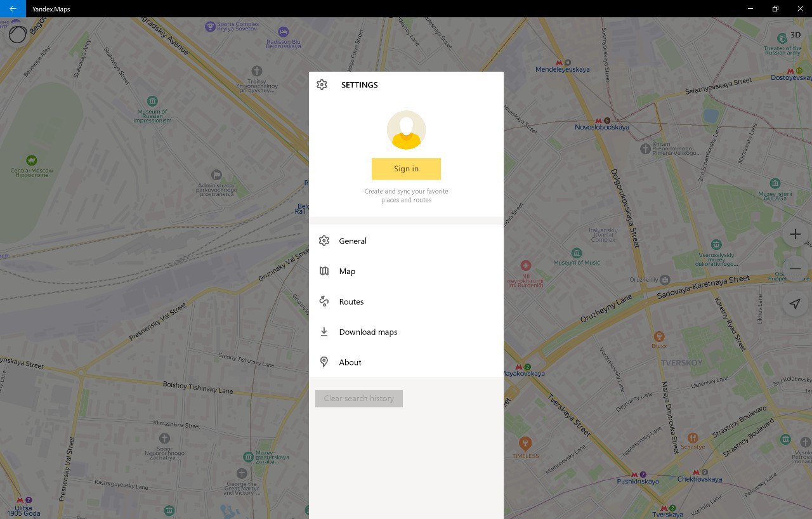
Task: Click the Museum of Music map icon
Action: click(576, 253)
